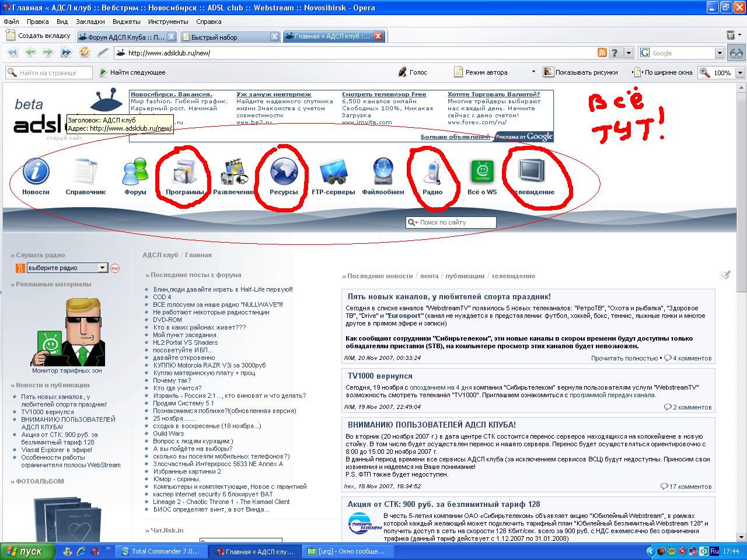Viewport: 747px width, 560px height.
Task: Open the Форум people icon
Action: [135, 173]
